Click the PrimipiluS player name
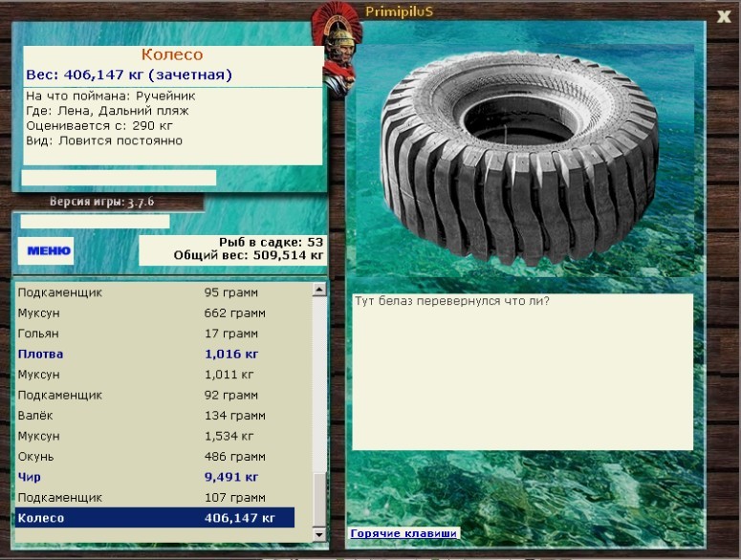 pos(399,11)
